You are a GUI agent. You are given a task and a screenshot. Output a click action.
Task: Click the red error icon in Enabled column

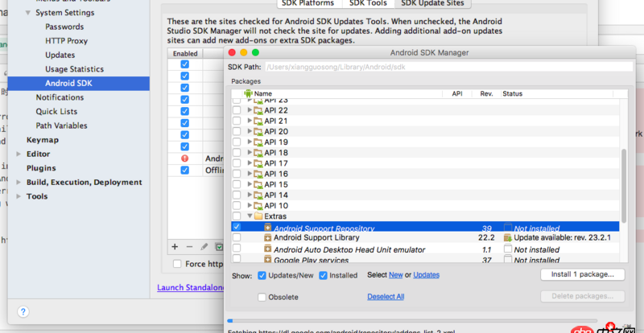pos(185,158)
